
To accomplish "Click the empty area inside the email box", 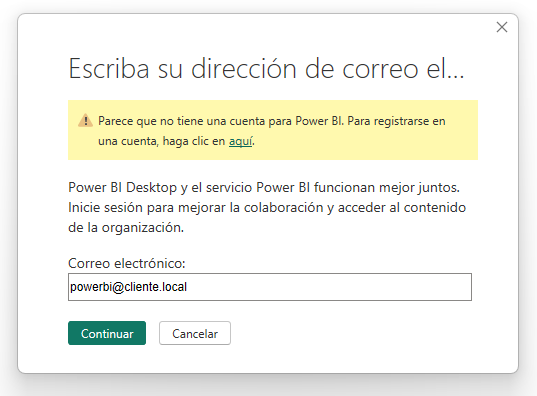I will click(x=329, y=287).
